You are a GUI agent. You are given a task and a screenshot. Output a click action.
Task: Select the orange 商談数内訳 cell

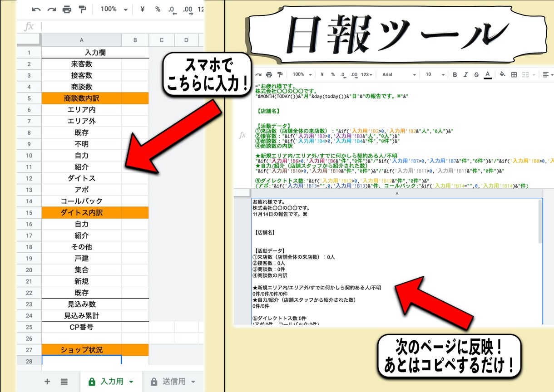click(x=82, y=98)
